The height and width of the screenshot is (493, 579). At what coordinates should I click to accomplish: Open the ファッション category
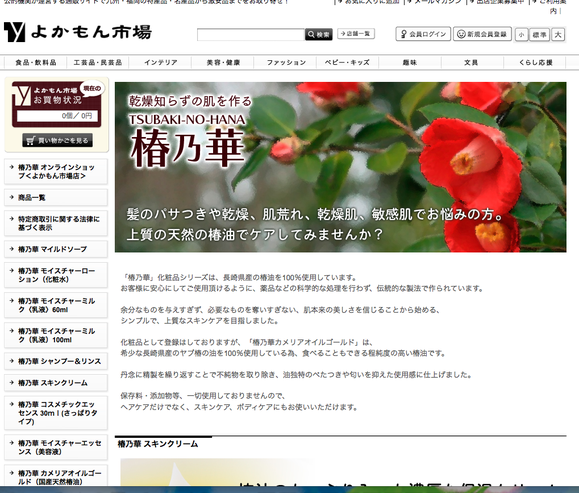click(x=286, y=62)
